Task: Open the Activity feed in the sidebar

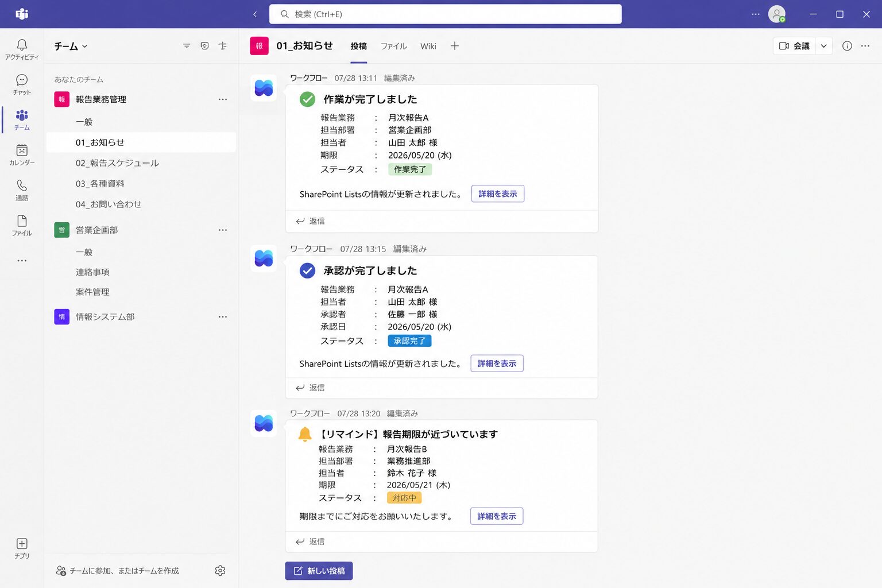Action: coord(22,50)
